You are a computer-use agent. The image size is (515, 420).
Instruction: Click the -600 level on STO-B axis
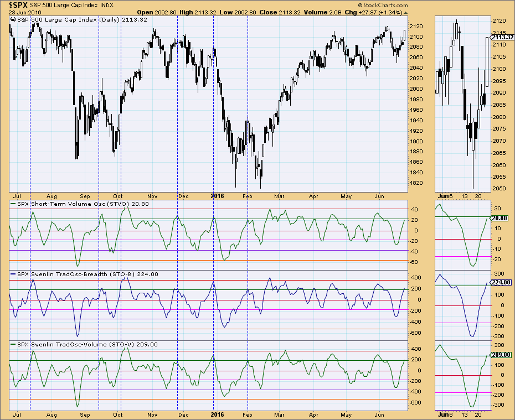coord(415,333)
